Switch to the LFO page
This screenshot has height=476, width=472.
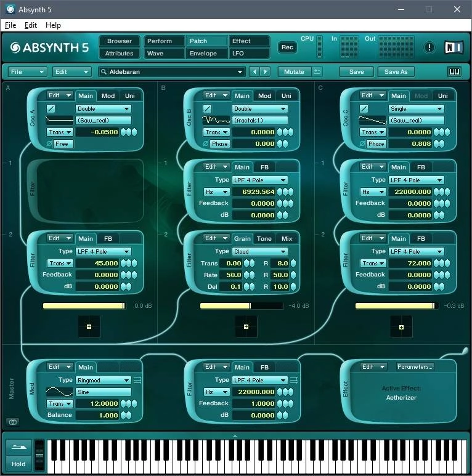pyautogui.click(x=249, y=54)
